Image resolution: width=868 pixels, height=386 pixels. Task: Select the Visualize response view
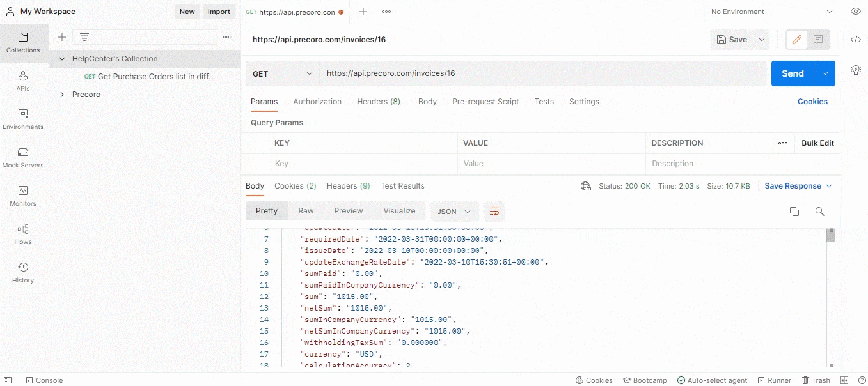399,211
